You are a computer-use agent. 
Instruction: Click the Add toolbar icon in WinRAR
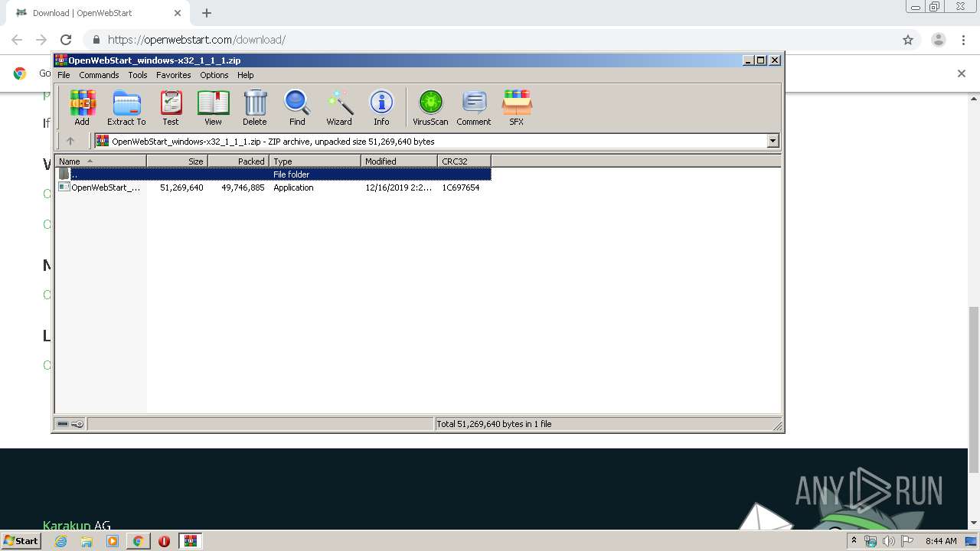pos(82,107)
